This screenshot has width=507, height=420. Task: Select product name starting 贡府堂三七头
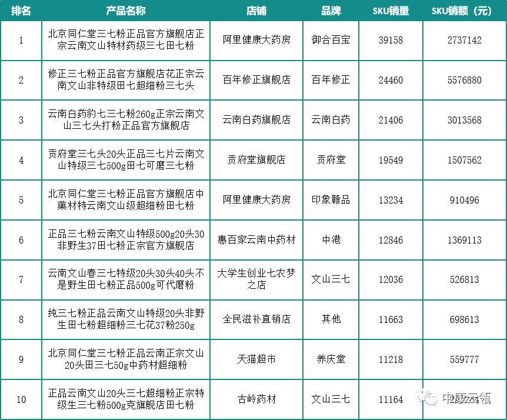126,160
